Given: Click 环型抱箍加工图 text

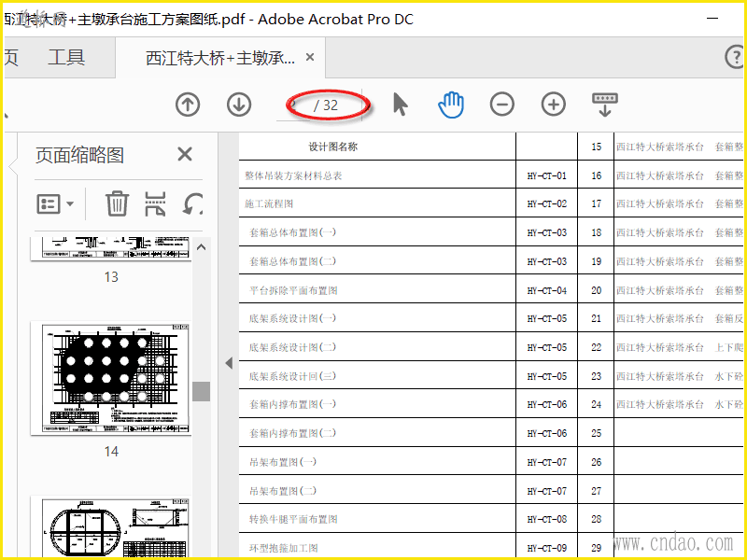Looking at the screenshot, I should click(x=284, y=548).
